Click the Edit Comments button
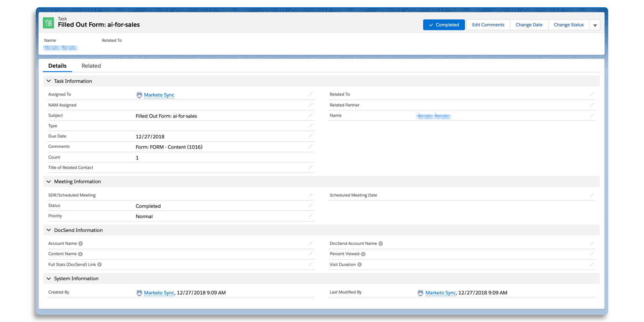The width and height of the screenshot is (644, 322). [x=488, y=25]
